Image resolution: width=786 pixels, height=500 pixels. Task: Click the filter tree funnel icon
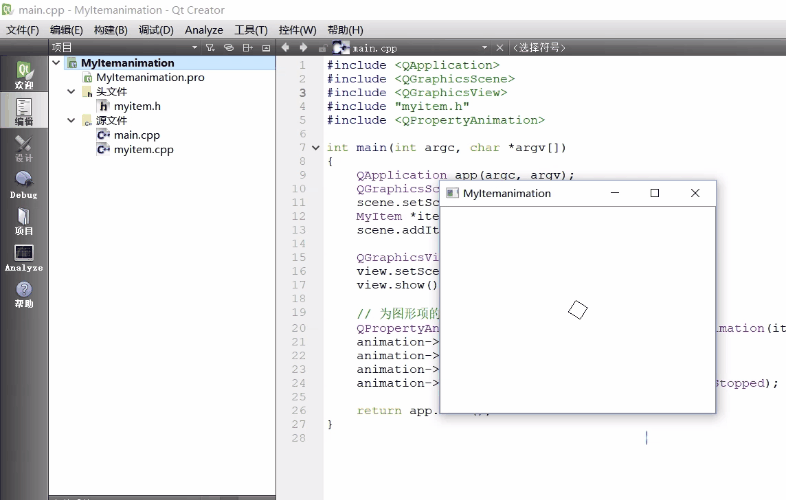click(210, 48)
